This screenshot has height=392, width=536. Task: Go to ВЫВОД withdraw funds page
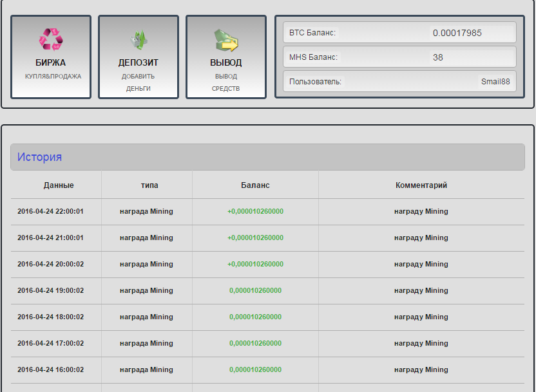[x=225, y=63]
